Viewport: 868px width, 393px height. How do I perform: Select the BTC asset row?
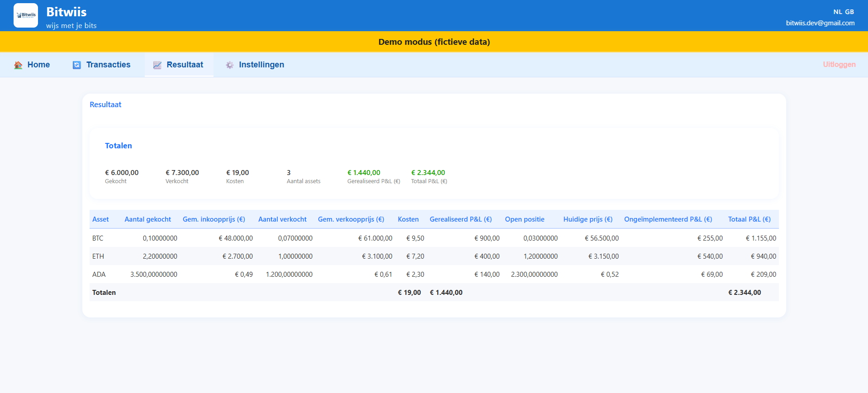(x=98, y=238)
